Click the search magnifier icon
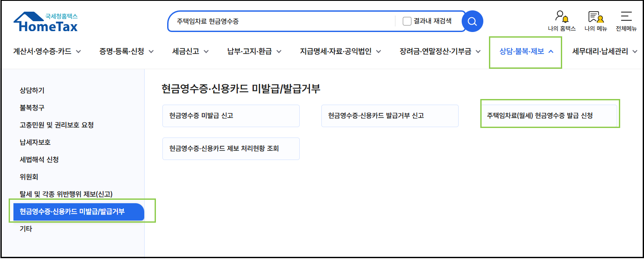 (472, 21)
